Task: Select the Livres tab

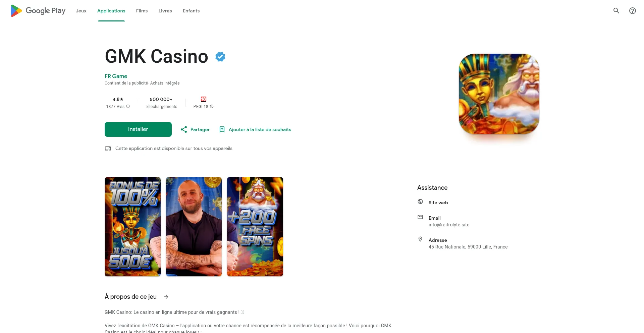Action: click(x=165, y=11)
